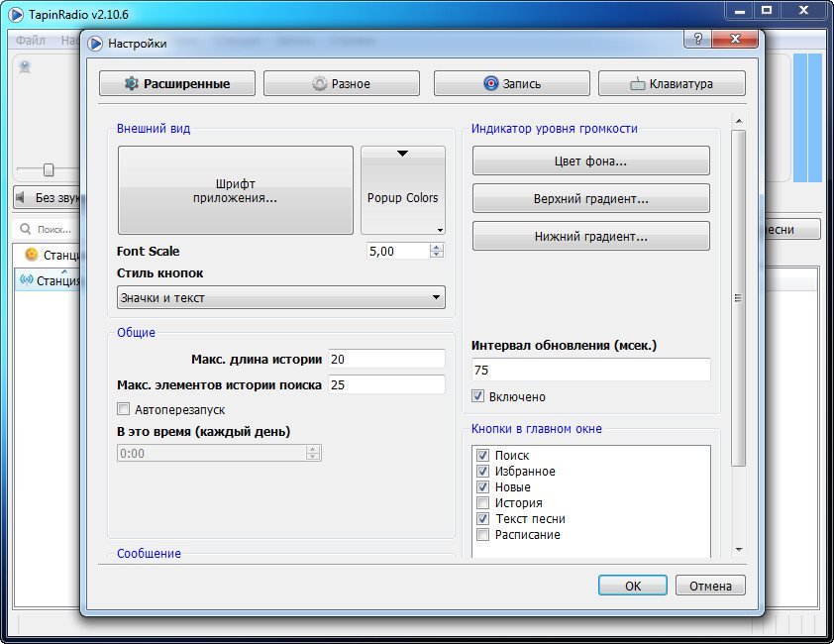The height and width of the screenshot is (644, 834).
Task: Switch to the Разное settings tab
Action: pyautogui.click(x=341, y=84)
